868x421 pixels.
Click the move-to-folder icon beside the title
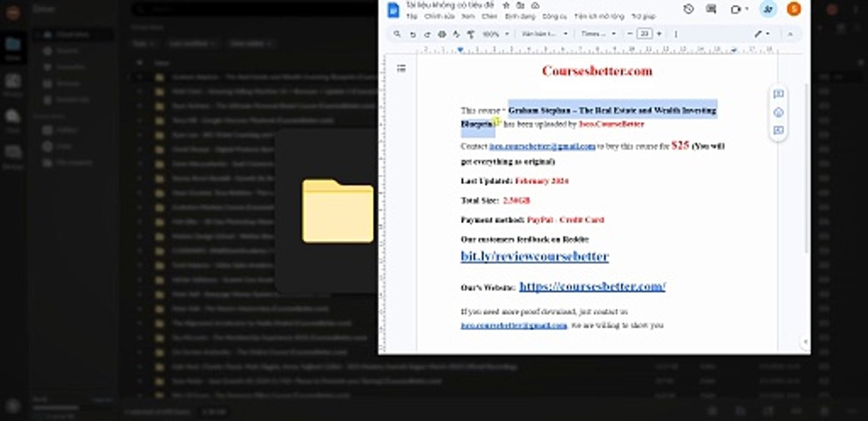click(520, 5)
